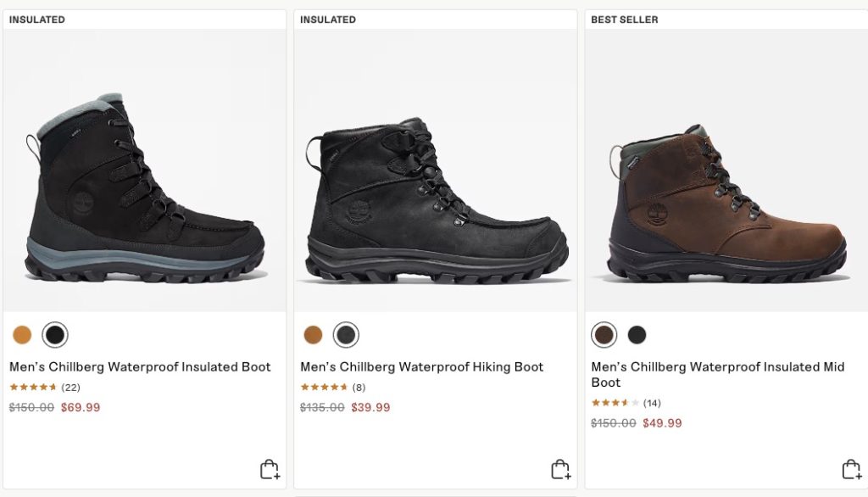Open Men's Chillberg Waterproof Hiking Boot link

(x=421, y=367)
